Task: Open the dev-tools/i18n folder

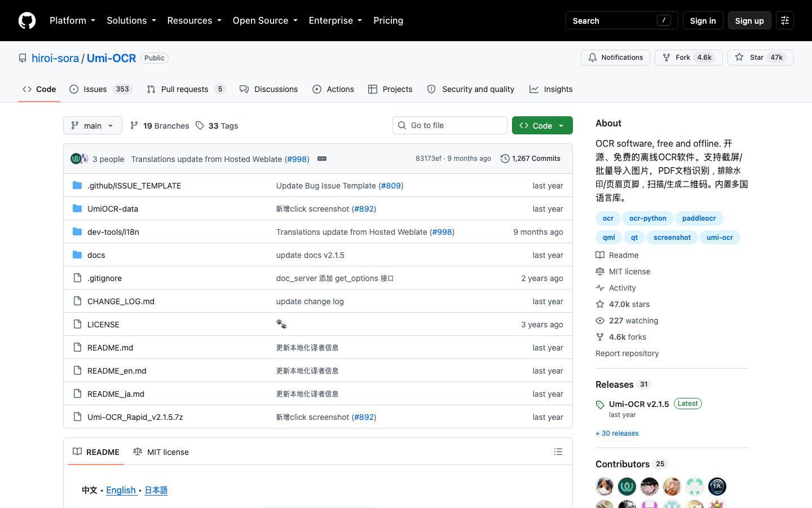Action: (x=113, y=232)
